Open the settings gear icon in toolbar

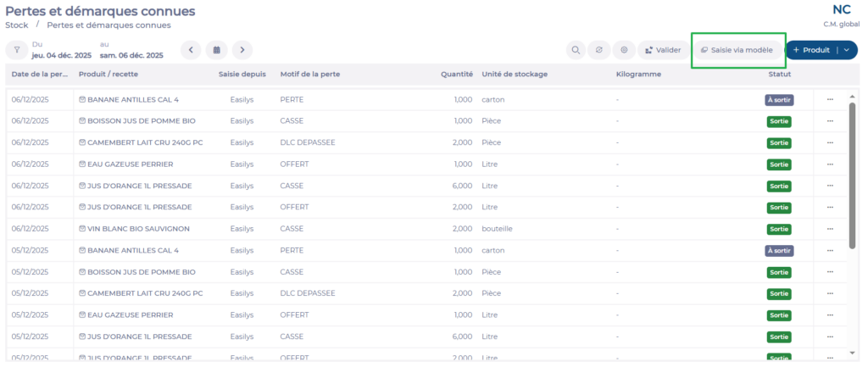coord(624,50)
